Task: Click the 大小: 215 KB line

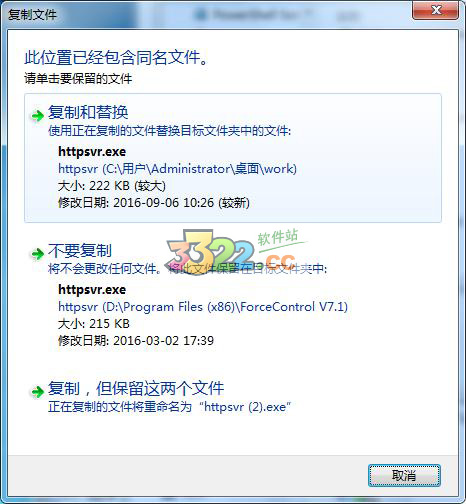Action: pyautogui.click(x=94, y=324)
